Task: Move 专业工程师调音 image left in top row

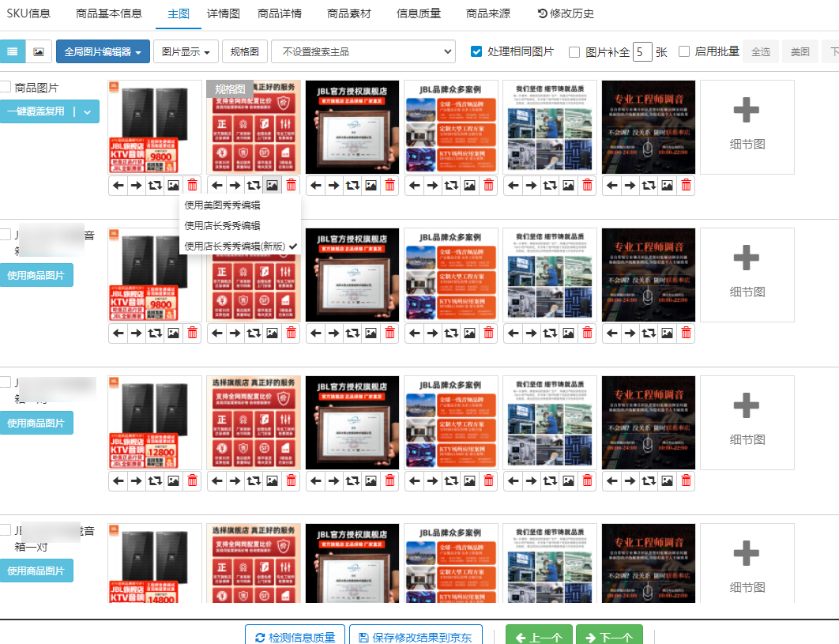Action: (611, 185)
